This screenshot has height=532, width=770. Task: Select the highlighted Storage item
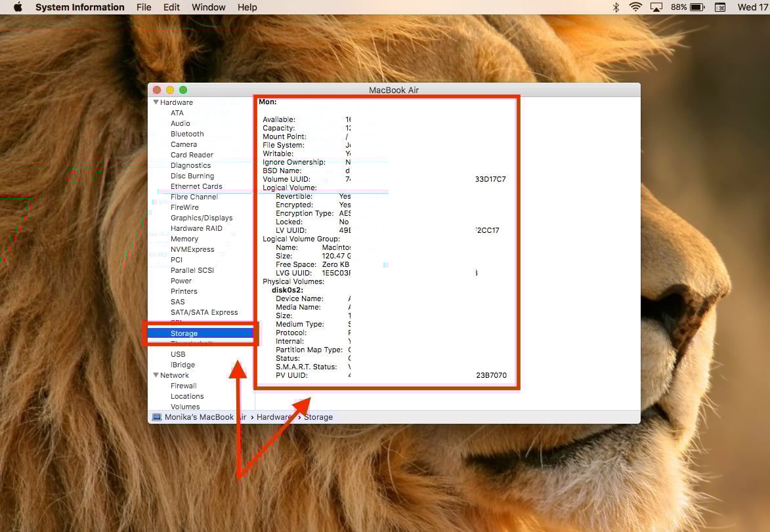(200, 333)
